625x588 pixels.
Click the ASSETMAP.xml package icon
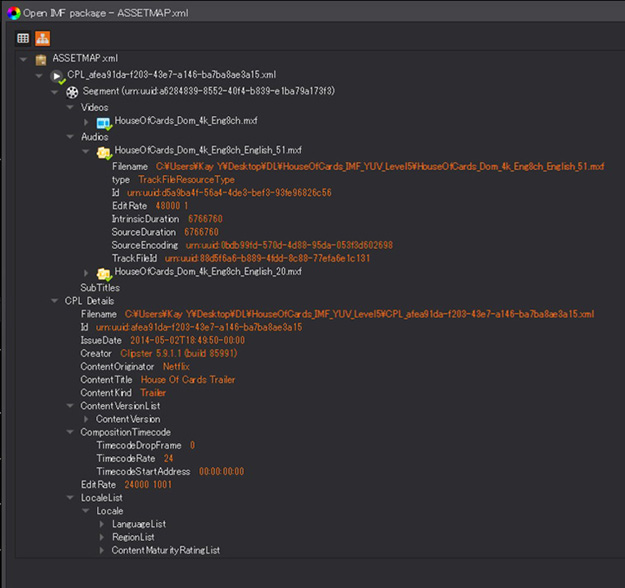[41, 60]
